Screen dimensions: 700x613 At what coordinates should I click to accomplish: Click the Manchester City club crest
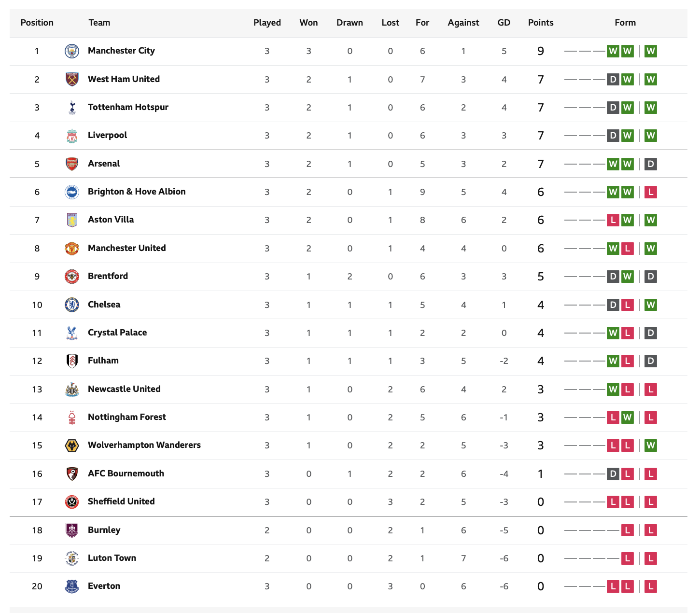click(72, 51)
